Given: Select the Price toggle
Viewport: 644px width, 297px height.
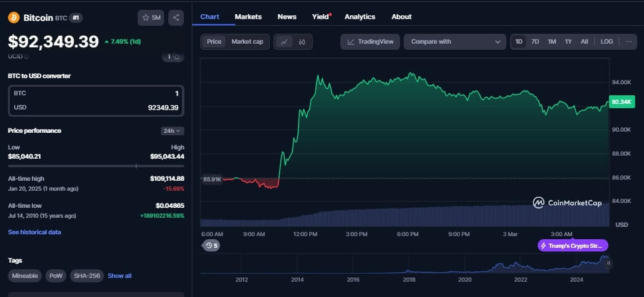Looking at the screenshot, I should point(214,41).
